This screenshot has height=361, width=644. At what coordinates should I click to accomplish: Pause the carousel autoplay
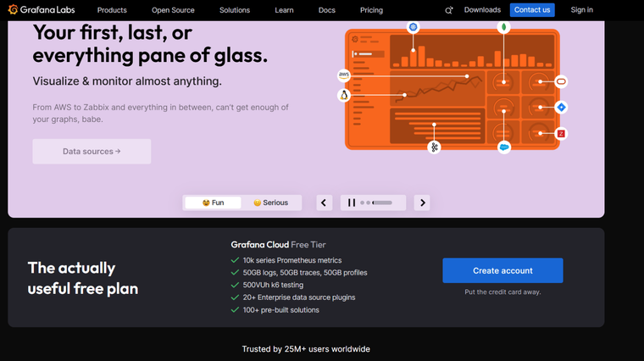point(352,203)
